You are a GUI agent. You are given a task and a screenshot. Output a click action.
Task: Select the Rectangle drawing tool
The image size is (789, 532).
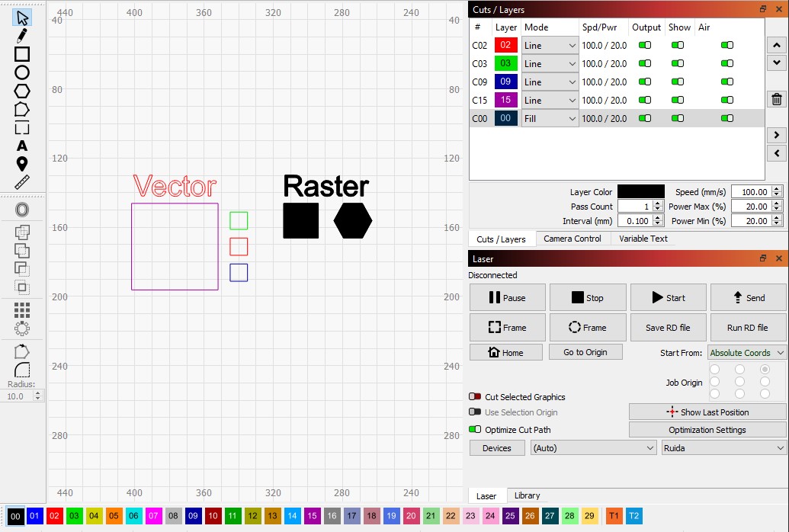pos(22,54)
